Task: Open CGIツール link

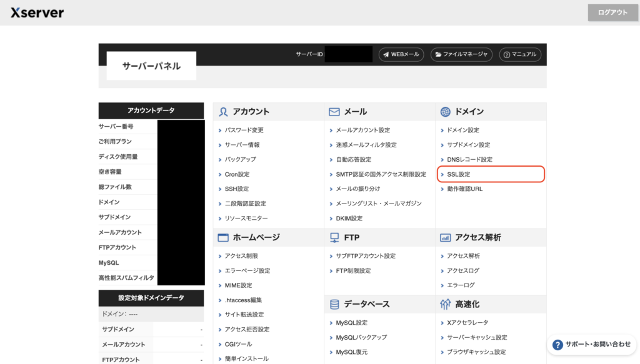Action: tap(238, 344)
